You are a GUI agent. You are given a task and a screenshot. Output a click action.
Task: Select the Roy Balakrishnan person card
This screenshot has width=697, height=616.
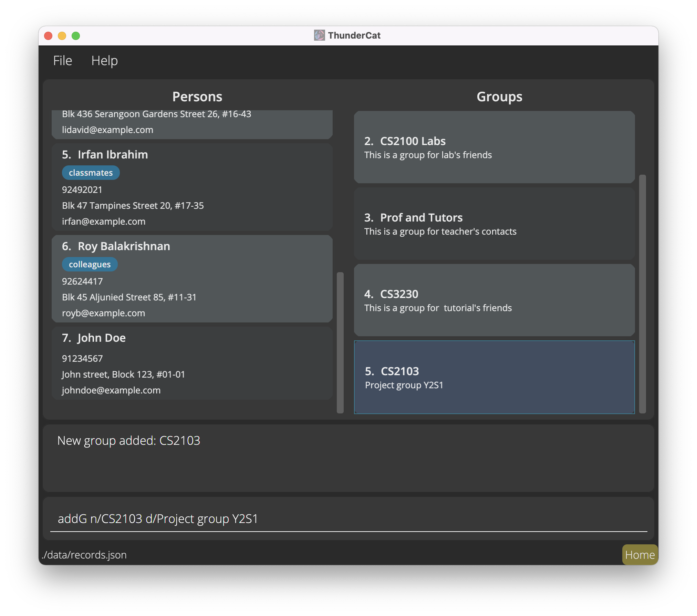coord(192,279)
